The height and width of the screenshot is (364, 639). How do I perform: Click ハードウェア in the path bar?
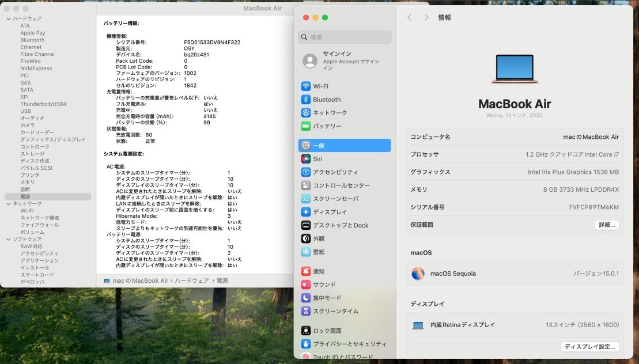tap(191, 281)
